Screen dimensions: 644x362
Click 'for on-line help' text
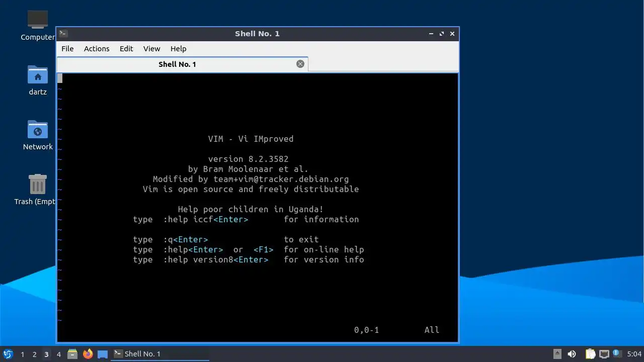point(324,249)
